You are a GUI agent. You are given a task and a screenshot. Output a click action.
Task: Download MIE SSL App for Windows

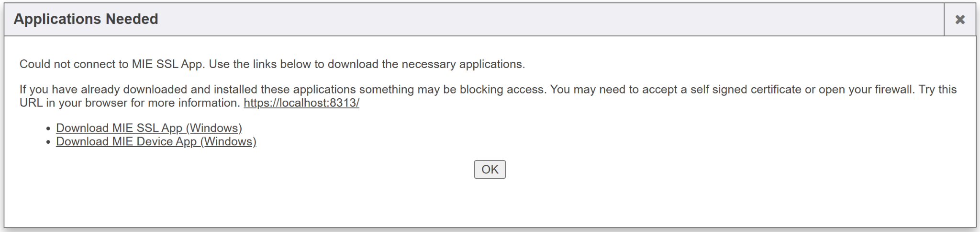(149, 128)
